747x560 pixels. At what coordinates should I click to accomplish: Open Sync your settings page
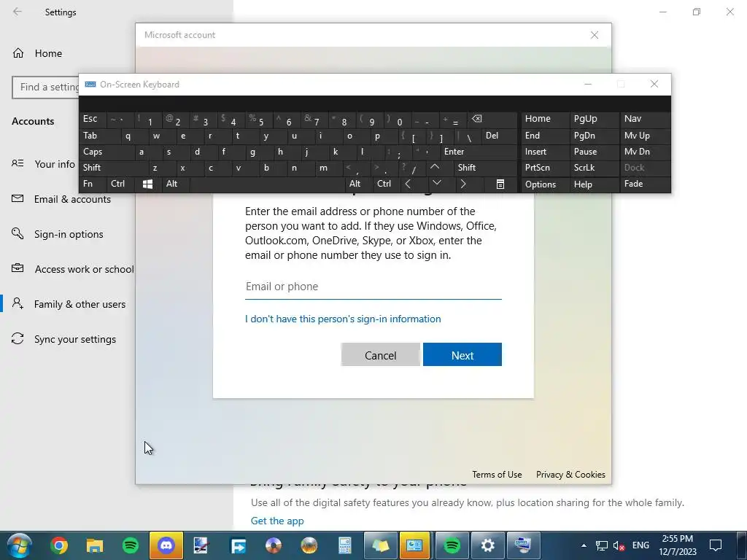point(64,339)
